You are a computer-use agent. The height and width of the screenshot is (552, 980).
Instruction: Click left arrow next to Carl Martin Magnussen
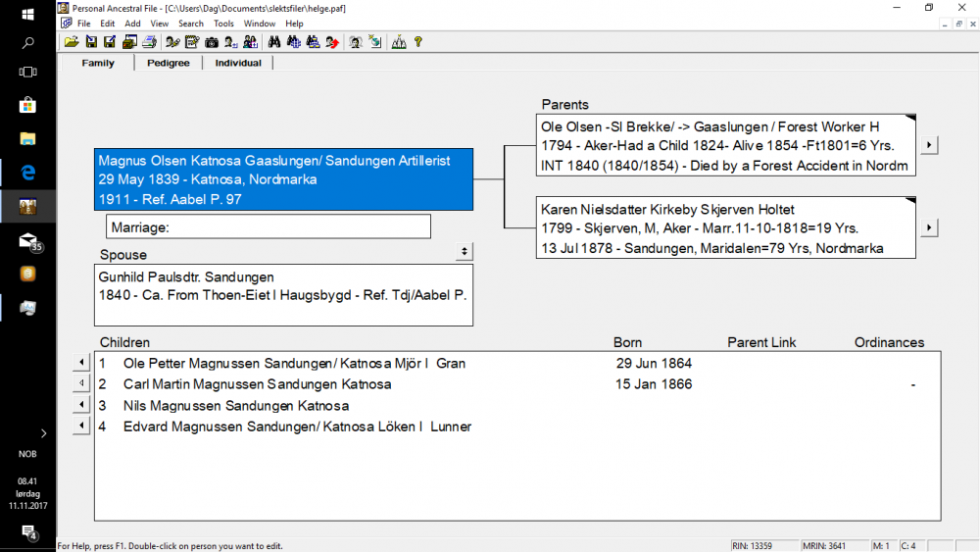click(81, 382)
